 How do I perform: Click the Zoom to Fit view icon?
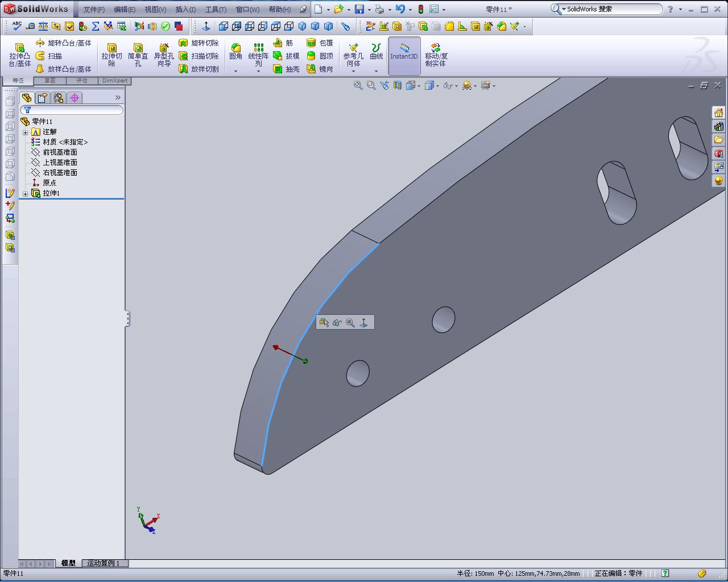358,85
